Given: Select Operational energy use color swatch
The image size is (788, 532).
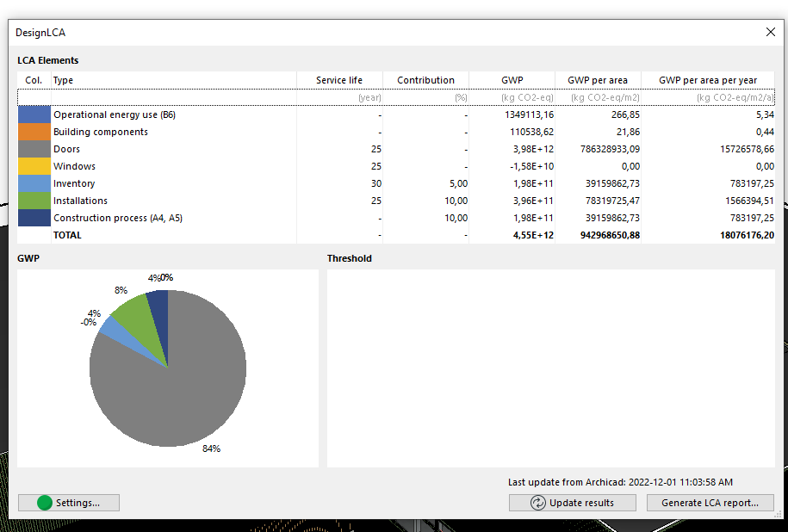Looking at the screenshot, I should (34, 114).
